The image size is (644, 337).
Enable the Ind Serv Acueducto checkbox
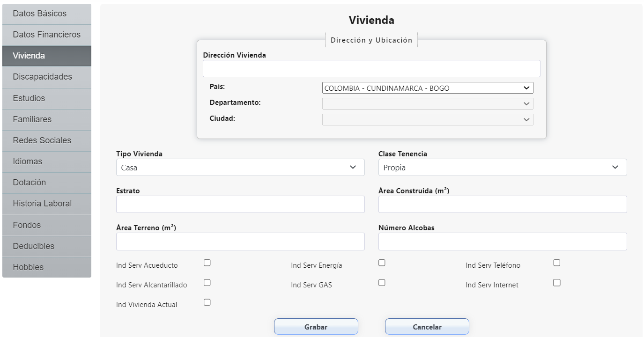[207, 263]
